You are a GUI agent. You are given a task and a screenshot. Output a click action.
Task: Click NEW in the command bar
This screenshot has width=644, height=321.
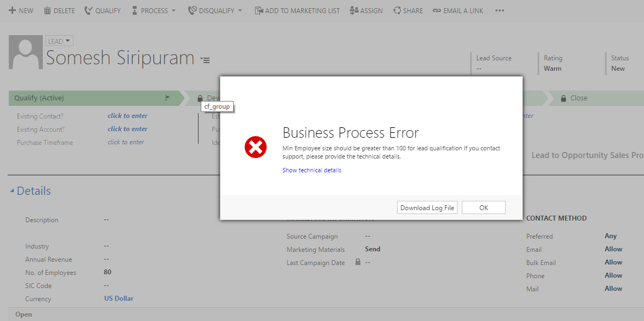pos(26,10)
